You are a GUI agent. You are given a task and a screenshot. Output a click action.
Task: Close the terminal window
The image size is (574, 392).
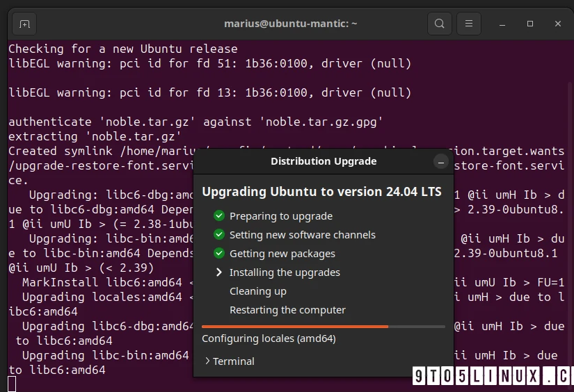tap(557, 24)
